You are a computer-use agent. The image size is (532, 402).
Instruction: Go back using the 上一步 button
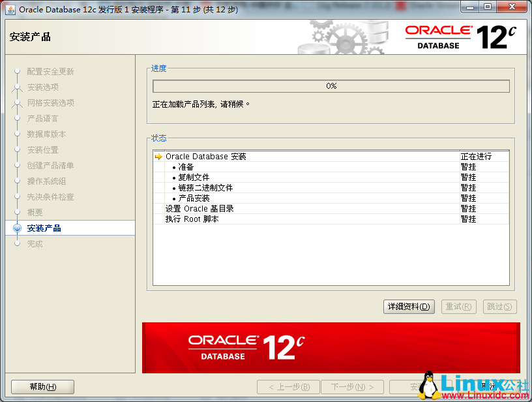pyautogui.click(x=288, y=386)
